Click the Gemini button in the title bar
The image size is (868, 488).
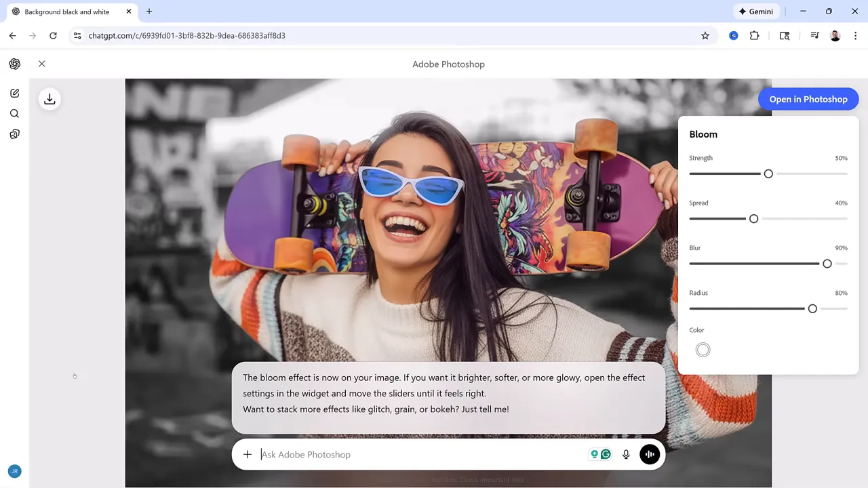755,12
